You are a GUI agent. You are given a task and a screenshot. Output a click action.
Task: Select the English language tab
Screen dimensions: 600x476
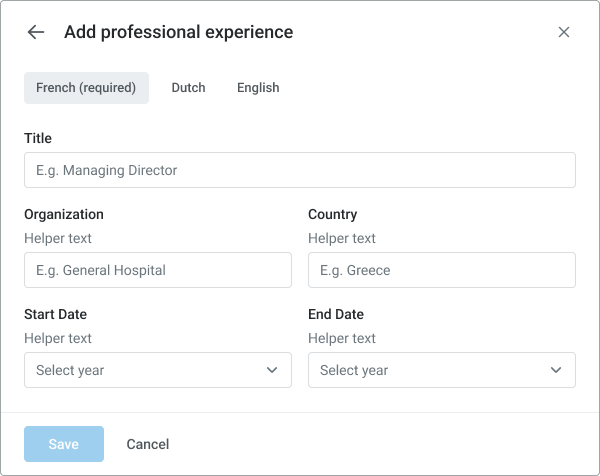click(x=258, y=88)
